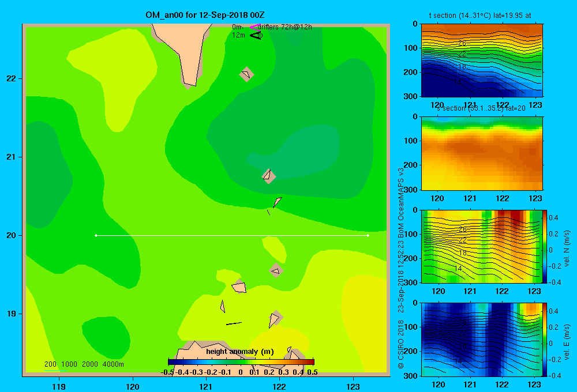Select the map title 'OM_an00 for 12-Sep-2018 00Z'
Viewport: 577px width, 392px height.
(205, 15)
